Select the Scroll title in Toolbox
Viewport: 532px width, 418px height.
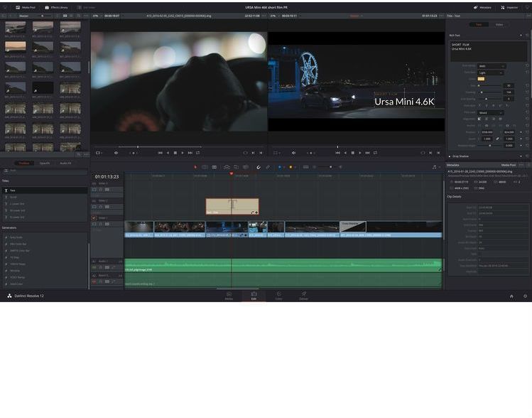[44, 198]
